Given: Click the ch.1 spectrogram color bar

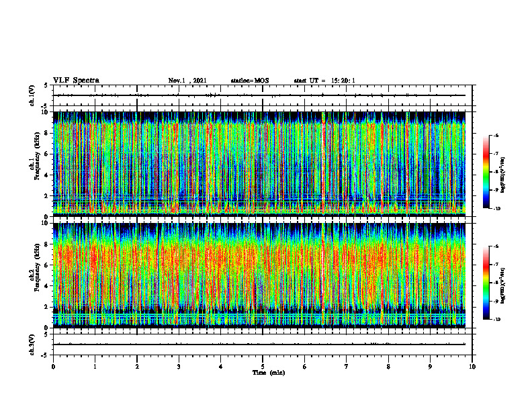Looking at the screenshot, I should [x=486, y=172].
